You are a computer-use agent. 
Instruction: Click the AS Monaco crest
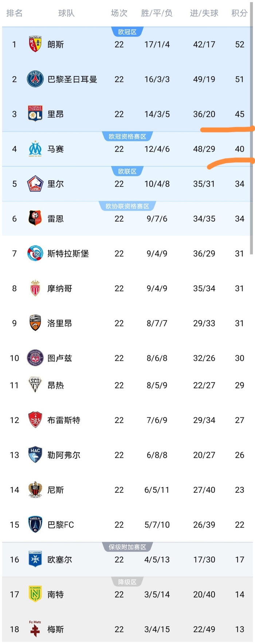click(x=35, y=288)
